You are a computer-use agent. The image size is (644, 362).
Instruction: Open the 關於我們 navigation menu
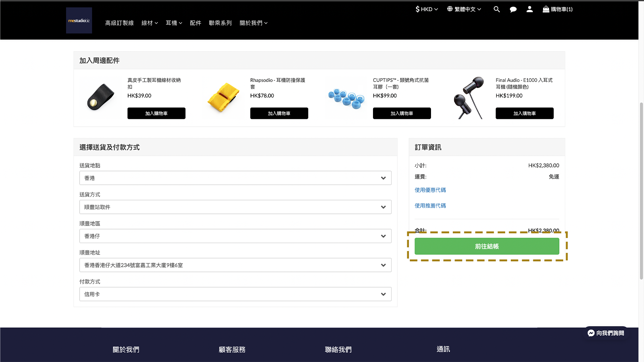pos(253,23)
